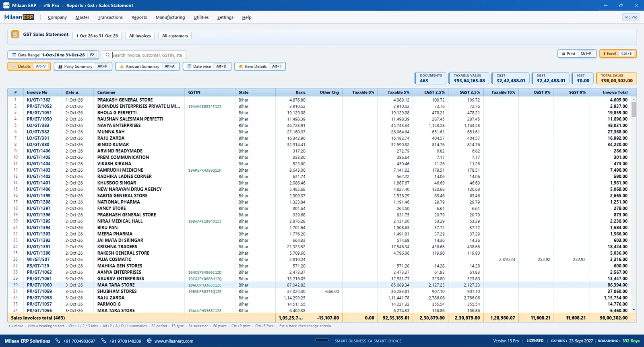Image resolution: width=644 pixels, height=347 pixels.
Task: Open invoice PR/GT/1060
Action: pos(39,285)
